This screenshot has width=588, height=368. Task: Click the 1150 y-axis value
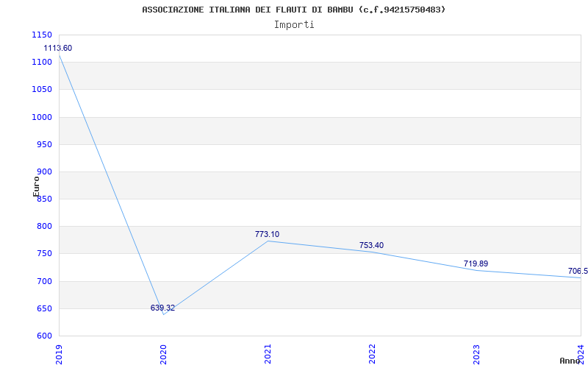point(42,35)
